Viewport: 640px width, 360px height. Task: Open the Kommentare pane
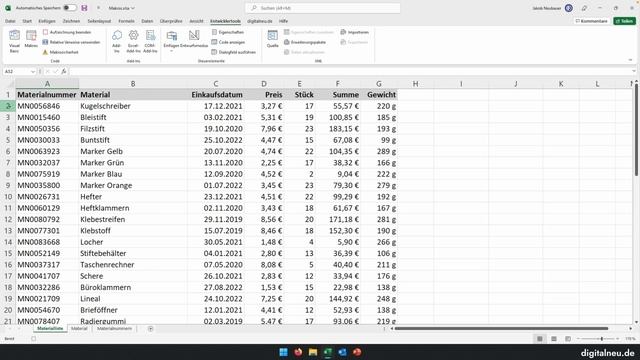click(x=591, y=21)
